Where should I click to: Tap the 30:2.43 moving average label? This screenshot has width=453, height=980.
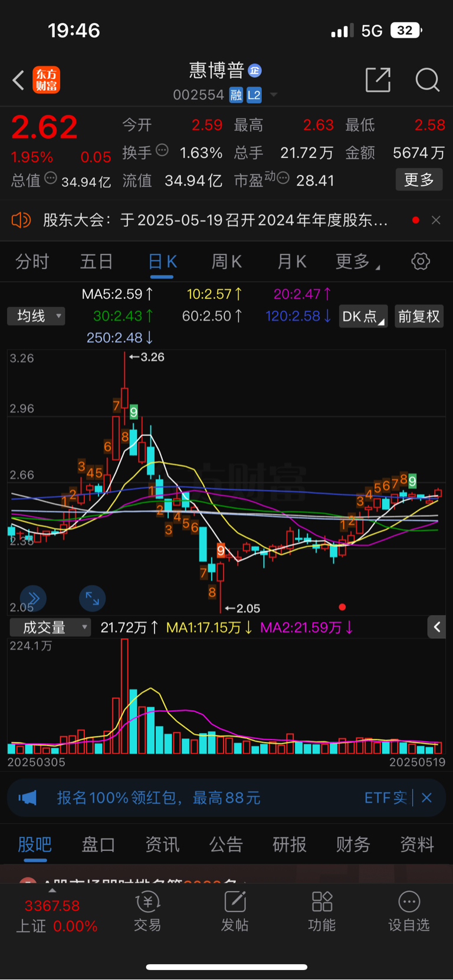(x=124, y=316)
